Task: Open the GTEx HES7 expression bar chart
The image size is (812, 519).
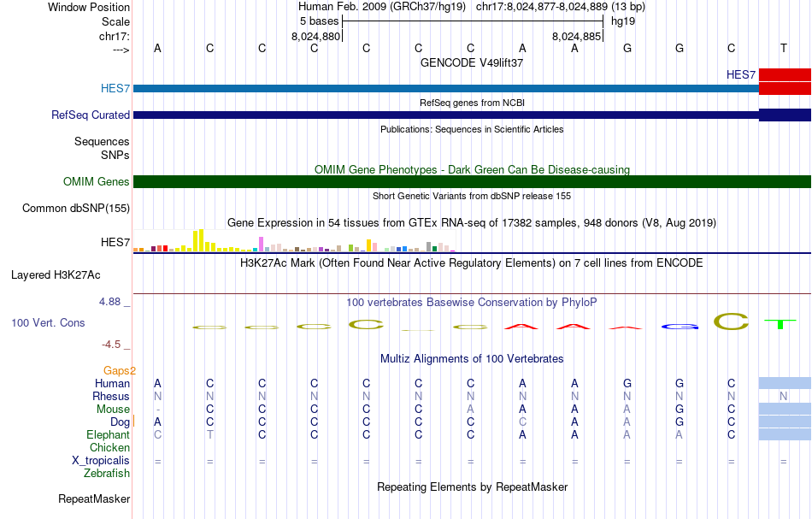Action: 294,241
